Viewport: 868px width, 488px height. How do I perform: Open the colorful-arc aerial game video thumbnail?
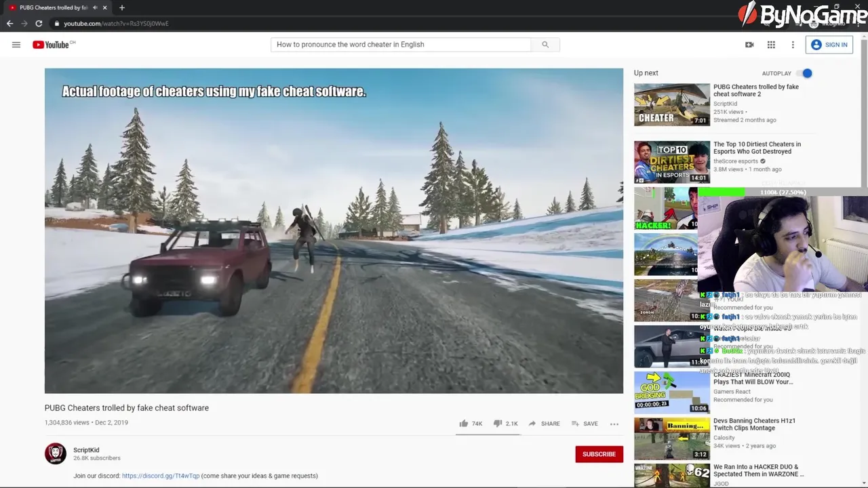[x=666, y=254]
